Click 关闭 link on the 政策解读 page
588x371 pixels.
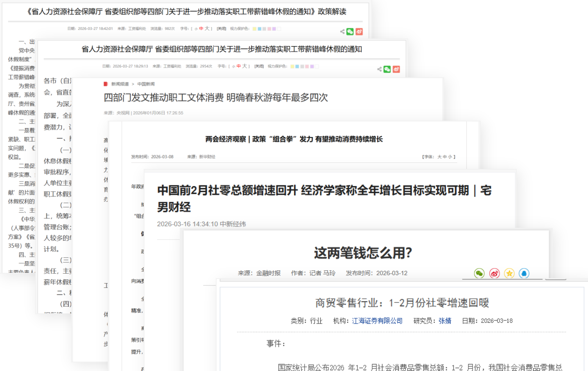click(222, 29)
